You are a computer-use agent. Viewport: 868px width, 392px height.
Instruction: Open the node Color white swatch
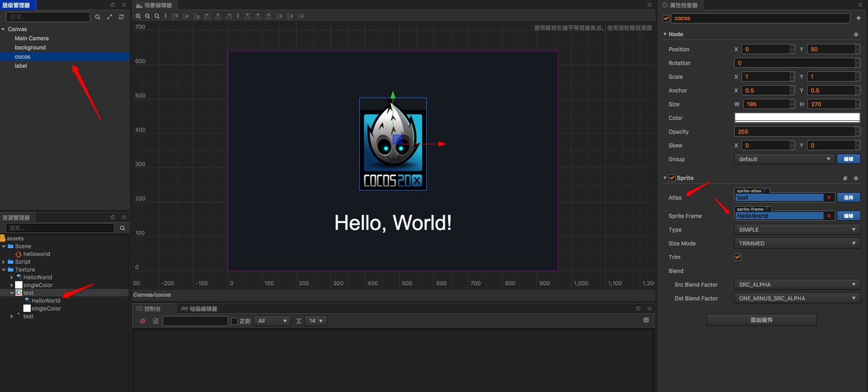tap(797, 118)
